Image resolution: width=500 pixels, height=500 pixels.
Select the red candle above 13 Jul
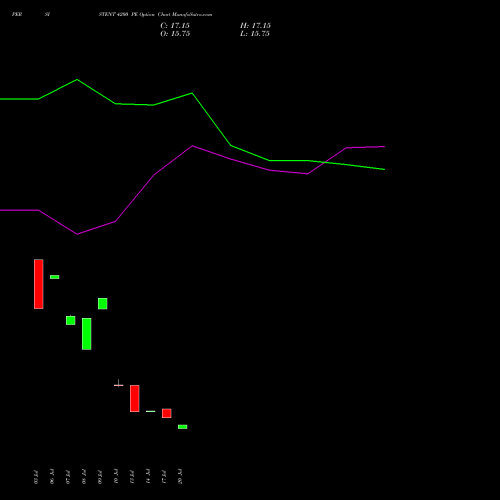click(135, 399)
